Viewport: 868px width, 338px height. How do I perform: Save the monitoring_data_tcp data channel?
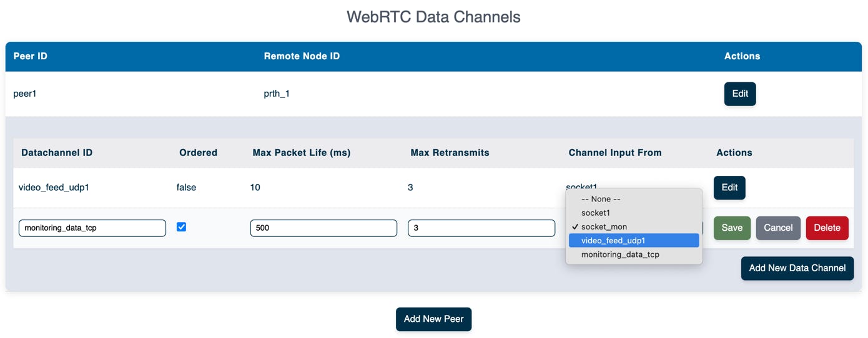click(732, 228)
